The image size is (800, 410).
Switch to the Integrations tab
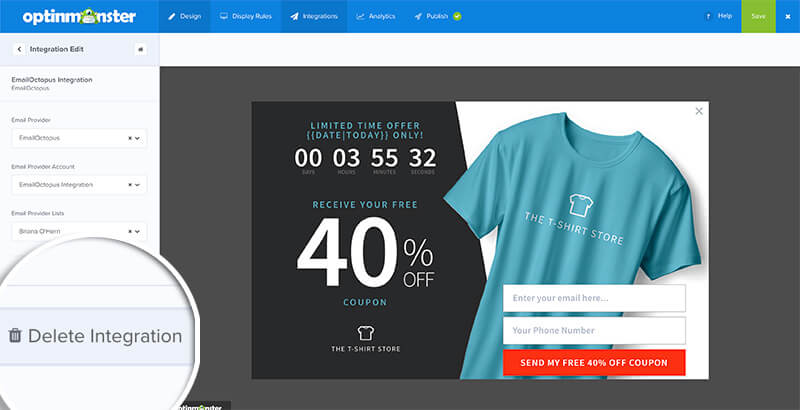coord(314,16)
